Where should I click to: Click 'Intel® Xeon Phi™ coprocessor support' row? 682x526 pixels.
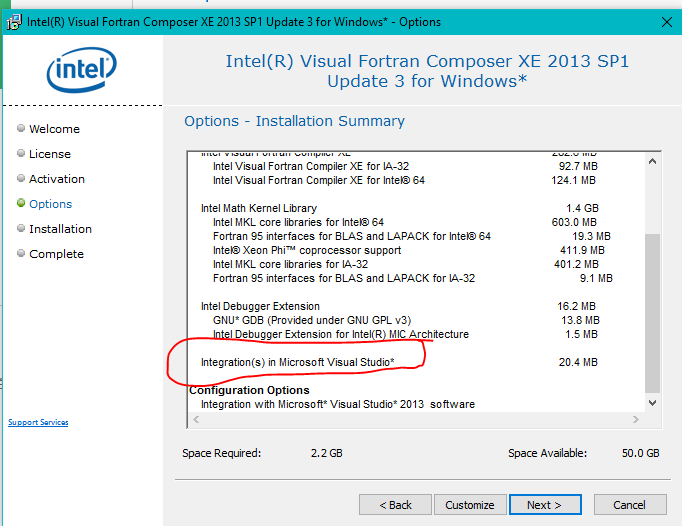pyautogui.click(x=307, y=250)
